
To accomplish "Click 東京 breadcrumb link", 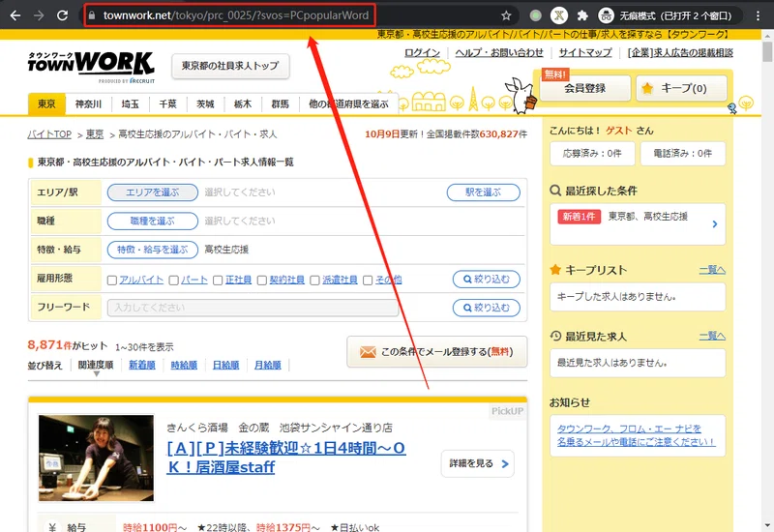I will point(95,134).
